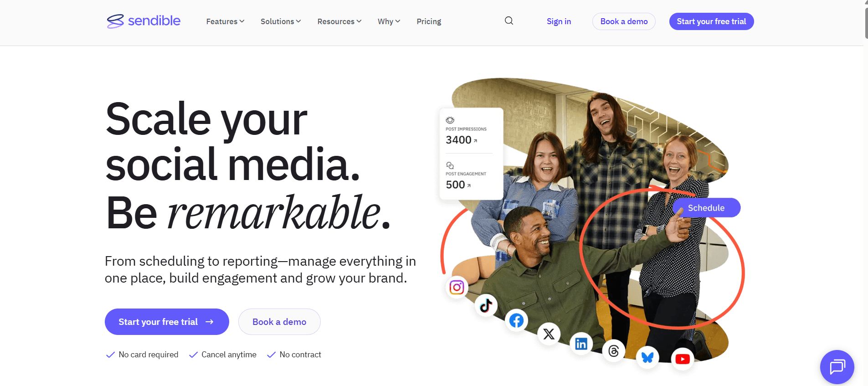Click hero Book a demo button

pyautogui.click(x=279, y=322)
